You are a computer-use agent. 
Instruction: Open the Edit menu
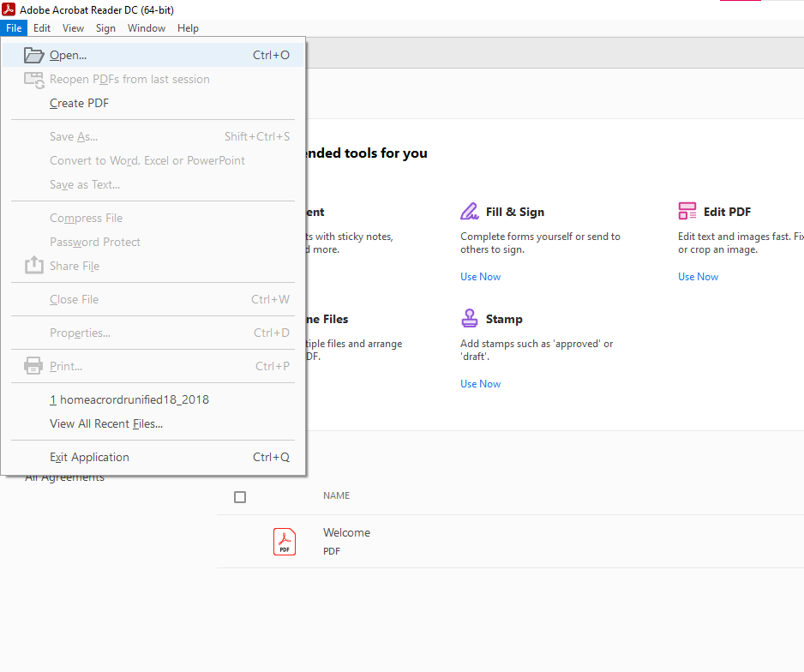coord(42,27)
